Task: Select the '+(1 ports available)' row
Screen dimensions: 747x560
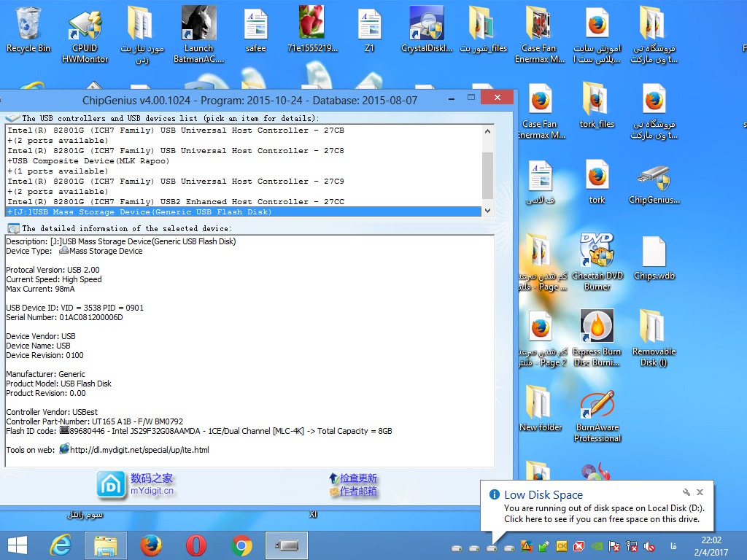Action: [243, 171]
